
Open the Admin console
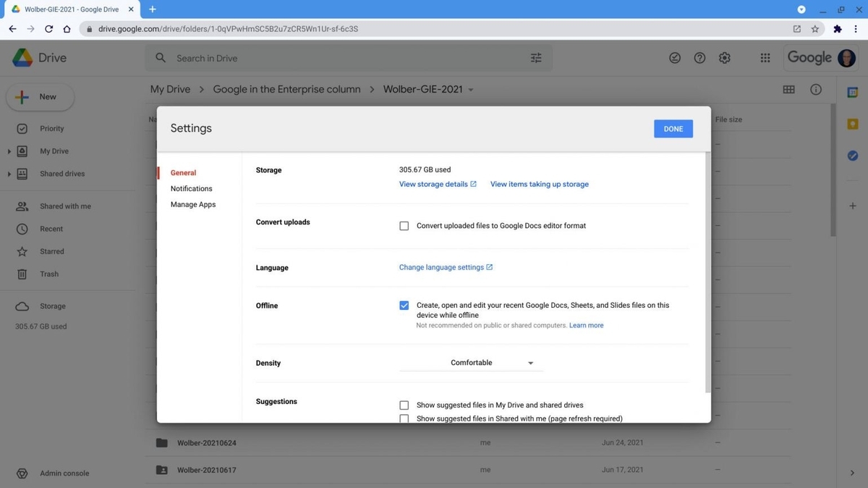click(x=64, y=473)
